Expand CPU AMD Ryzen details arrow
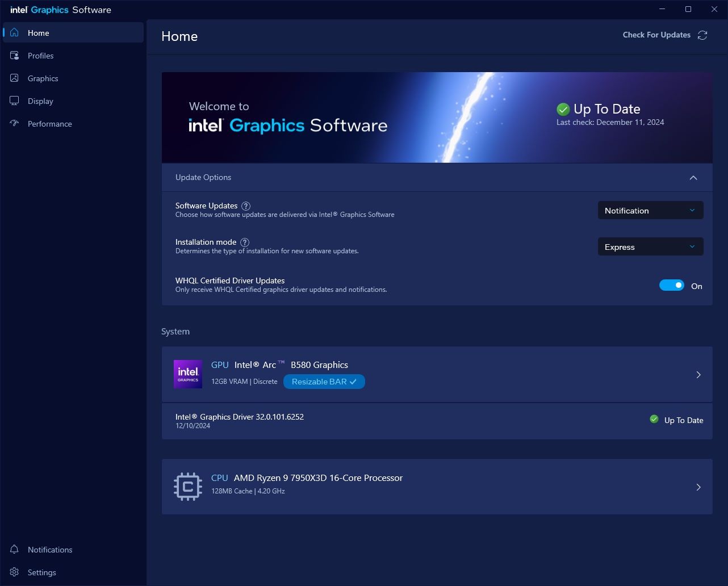The height and width of the screenshot is (586, 728). click(698, 487)
